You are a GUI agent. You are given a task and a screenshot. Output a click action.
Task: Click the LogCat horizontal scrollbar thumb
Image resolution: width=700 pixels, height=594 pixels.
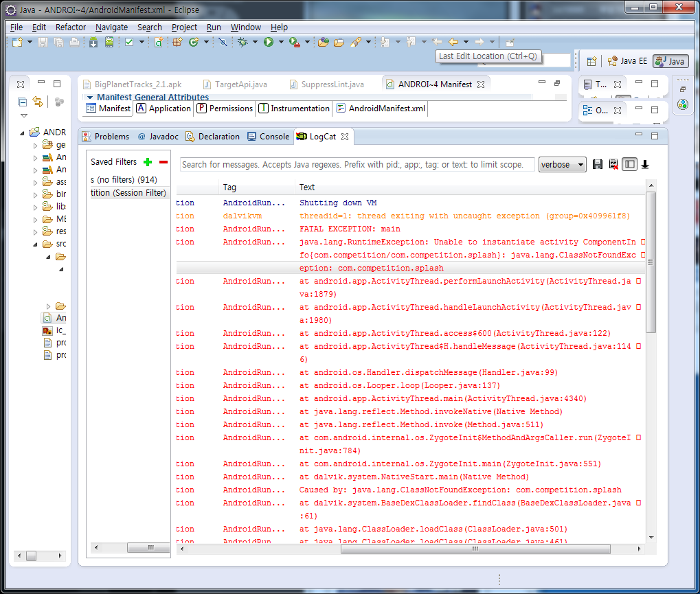coord(475,549)
